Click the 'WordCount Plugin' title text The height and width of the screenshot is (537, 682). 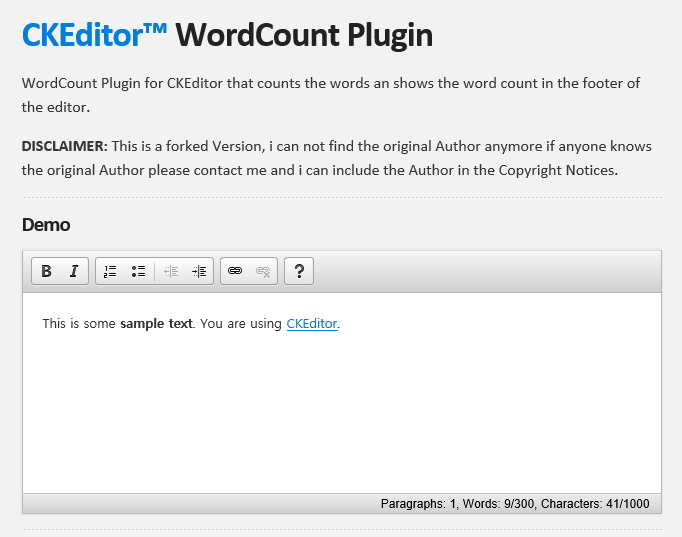click(304, 35)
